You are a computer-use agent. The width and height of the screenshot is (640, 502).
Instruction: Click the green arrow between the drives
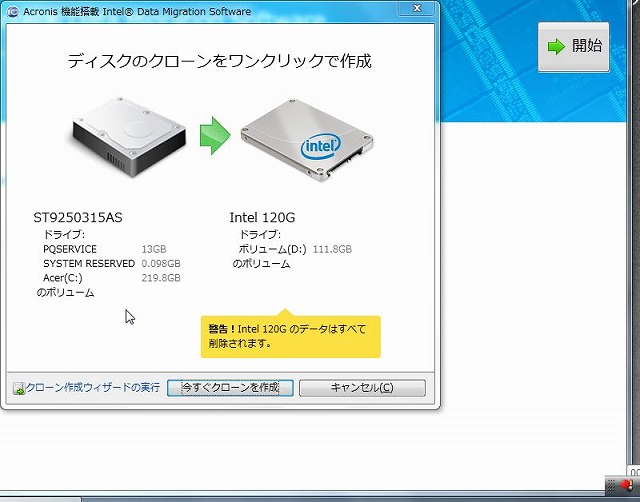215,136
